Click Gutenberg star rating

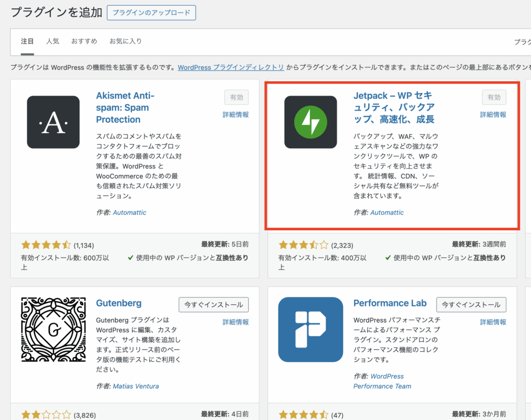click(x=46, y=415)
